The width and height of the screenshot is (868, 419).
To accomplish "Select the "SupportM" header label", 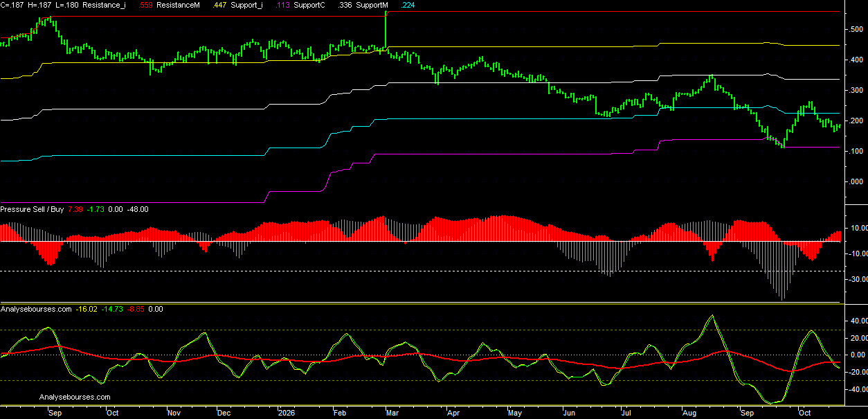I will pyautogui.click(x=373, y=5).
